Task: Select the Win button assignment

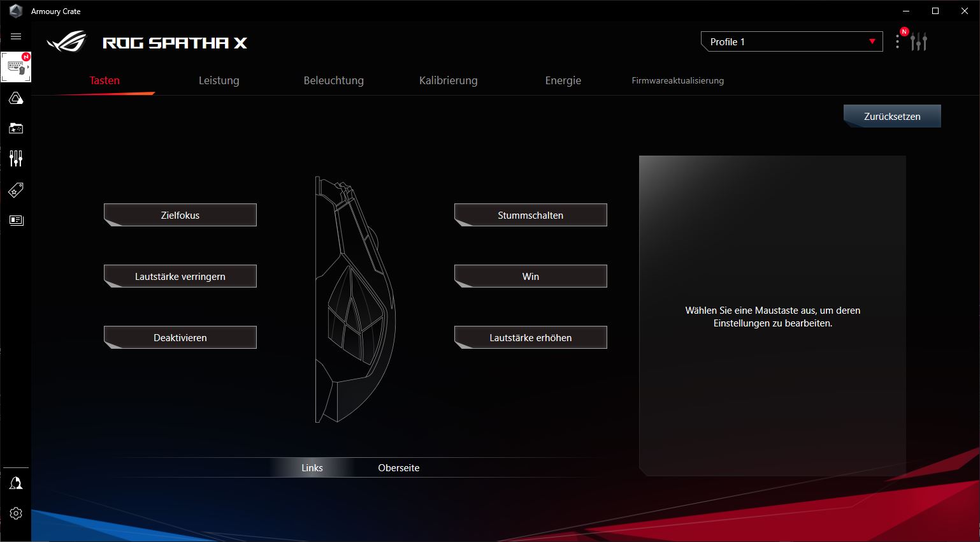Action: 531,276
